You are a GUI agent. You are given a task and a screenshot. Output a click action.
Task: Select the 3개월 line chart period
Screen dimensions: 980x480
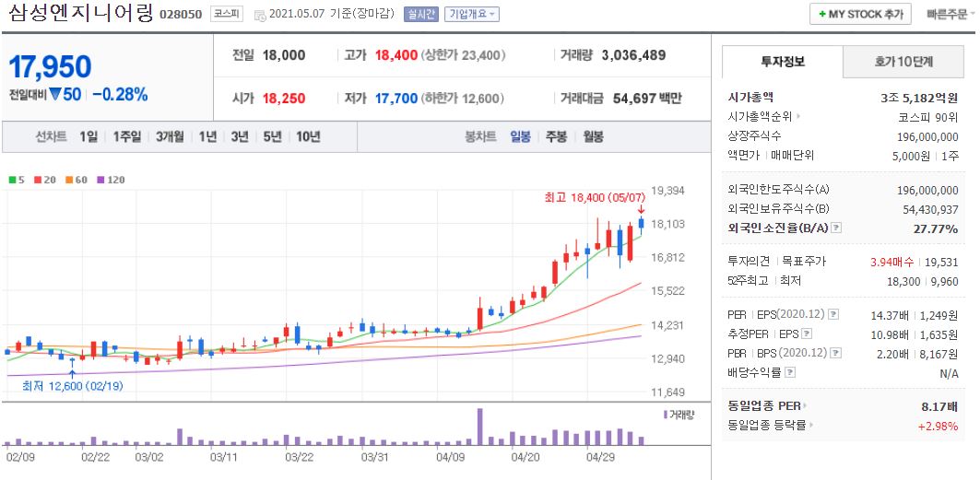tap(170, 136)
